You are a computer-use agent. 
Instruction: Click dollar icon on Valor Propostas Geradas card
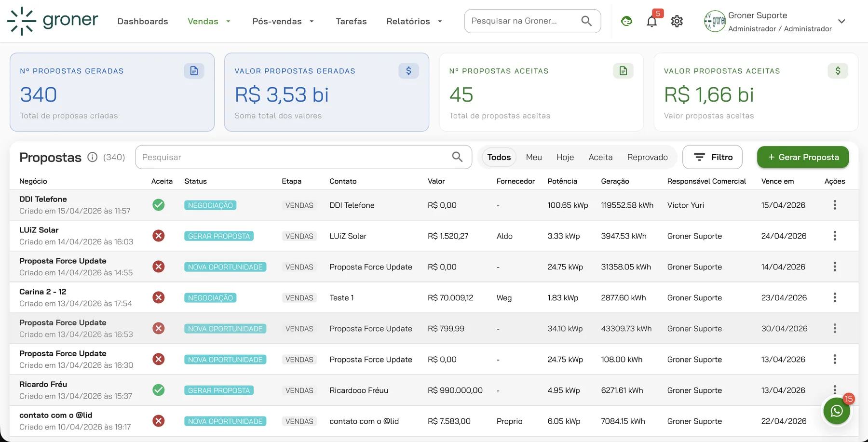[x=408, y=71]
